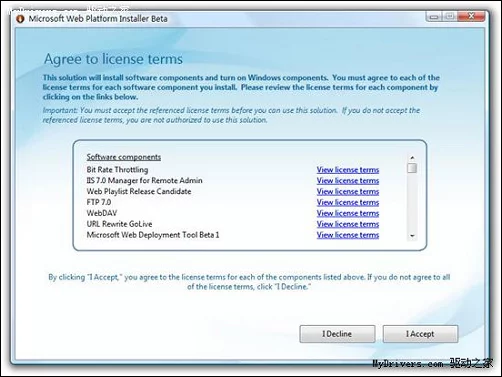The width and height of the screenshot is (502, 377).
Task: Click the I Accept button
Action: click(x=420, y=334)
